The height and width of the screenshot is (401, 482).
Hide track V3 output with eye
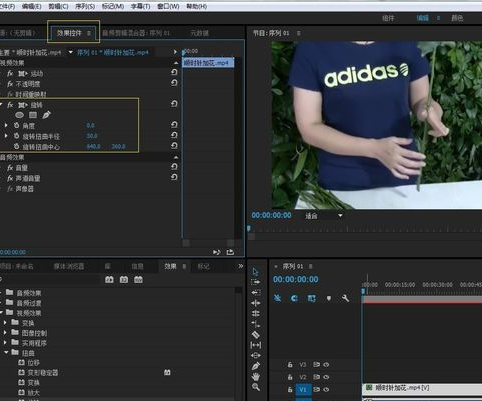(x=326, y=365)
